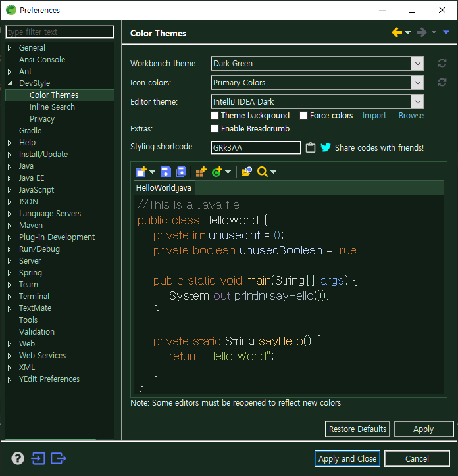Open the Forward history dropdown arrow
Screen dimensions: 458x476
(x=434, y=32)
